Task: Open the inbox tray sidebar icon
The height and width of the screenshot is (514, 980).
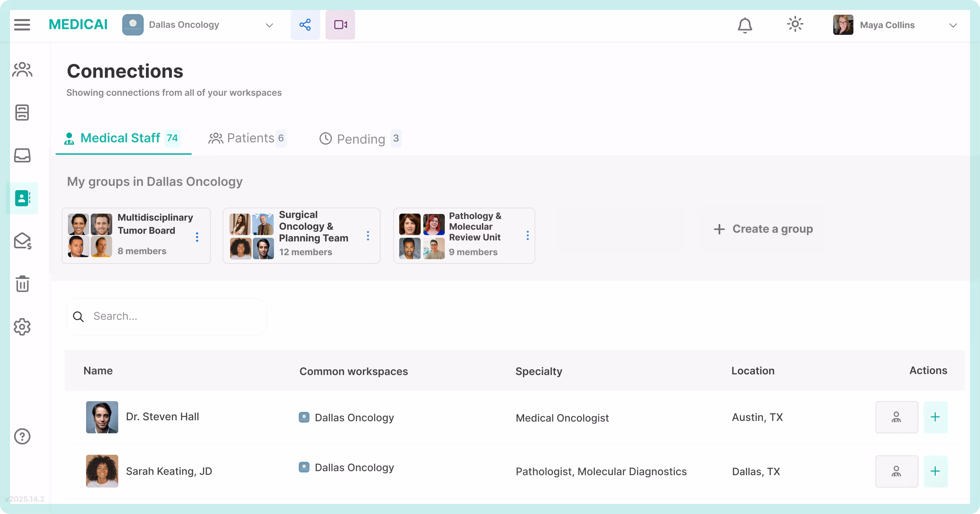Action: coord(22,155)
